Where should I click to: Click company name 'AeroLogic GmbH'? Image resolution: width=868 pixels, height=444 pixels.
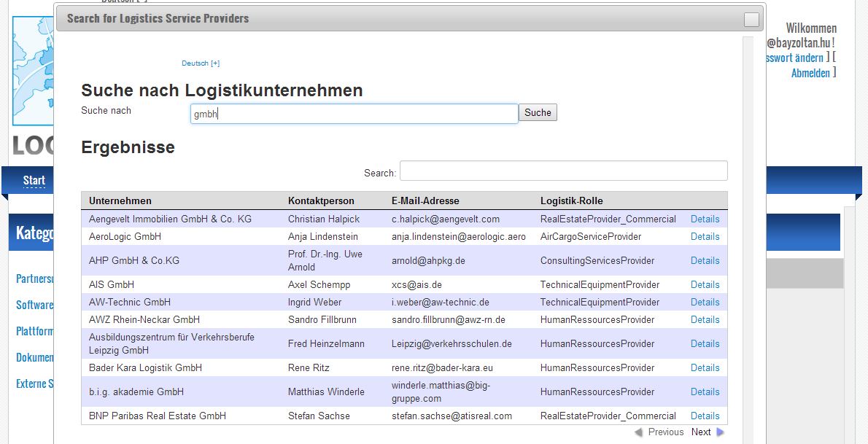click(125, 236)
